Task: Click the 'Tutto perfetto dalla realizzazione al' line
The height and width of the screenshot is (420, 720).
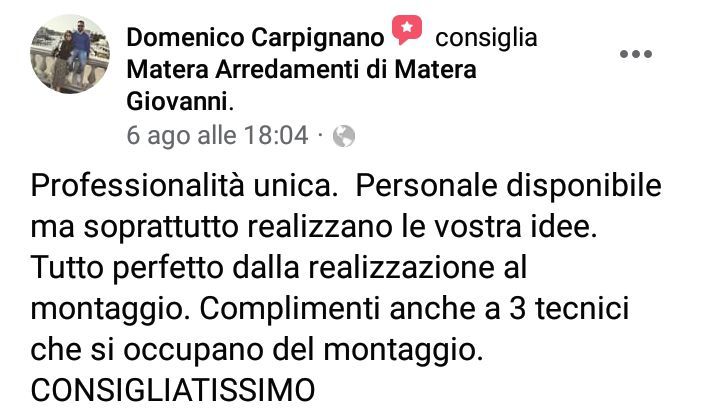Action: pos(279,268)
